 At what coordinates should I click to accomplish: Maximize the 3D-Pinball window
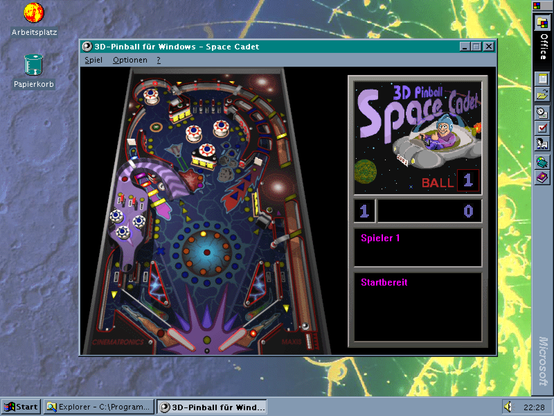476,47
